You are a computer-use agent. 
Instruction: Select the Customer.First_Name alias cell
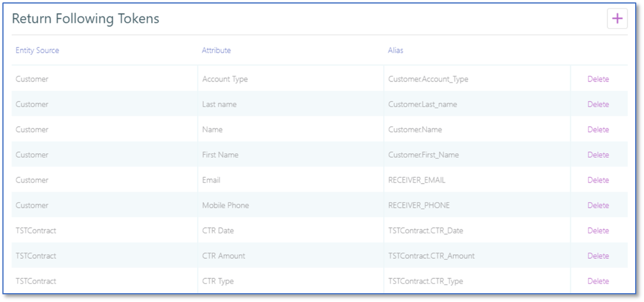click(423, 155)
